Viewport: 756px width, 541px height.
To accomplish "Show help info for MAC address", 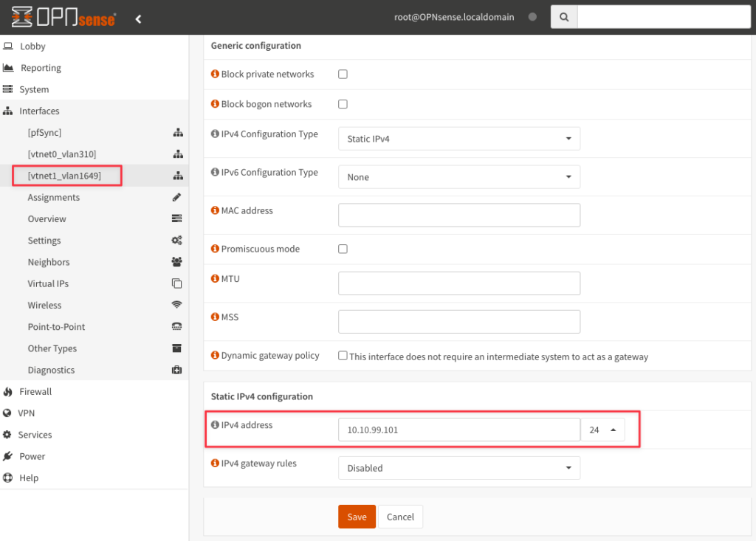I will pyautogui.click(x=215, y=210).
